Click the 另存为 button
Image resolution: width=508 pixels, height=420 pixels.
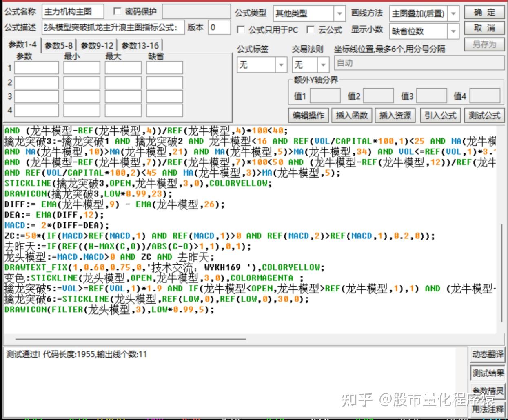pyautogui.click(x=484, y=44)
